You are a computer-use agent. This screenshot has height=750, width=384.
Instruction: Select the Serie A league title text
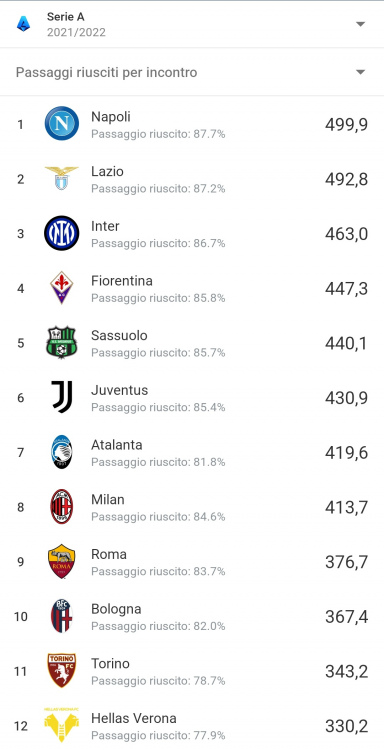66,17
